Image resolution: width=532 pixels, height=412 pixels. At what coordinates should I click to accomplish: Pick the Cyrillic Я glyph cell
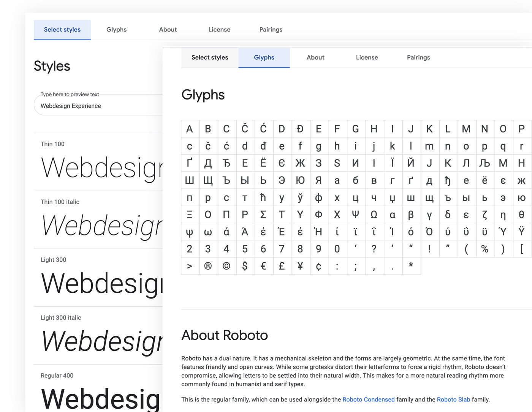coord(318,180)
